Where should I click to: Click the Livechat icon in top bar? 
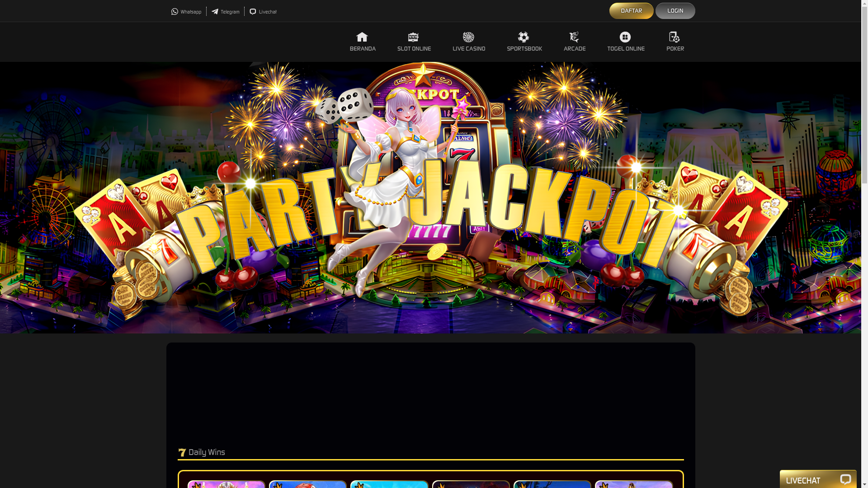253,12
